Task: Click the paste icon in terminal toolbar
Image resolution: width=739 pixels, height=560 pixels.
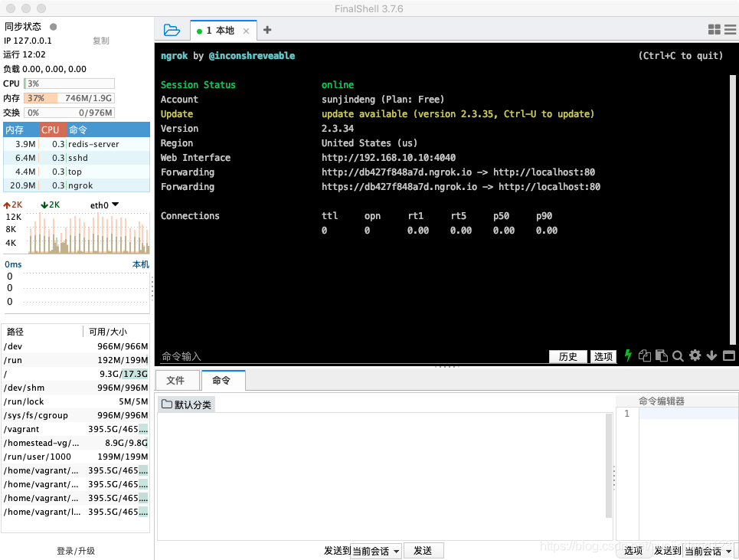Action: click(x=661, y=355)
